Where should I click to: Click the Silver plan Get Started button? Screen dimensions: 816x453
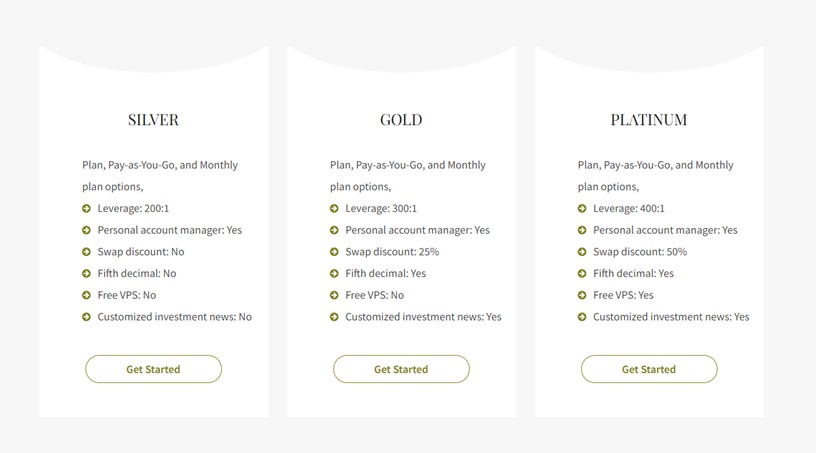click(153, 369)
